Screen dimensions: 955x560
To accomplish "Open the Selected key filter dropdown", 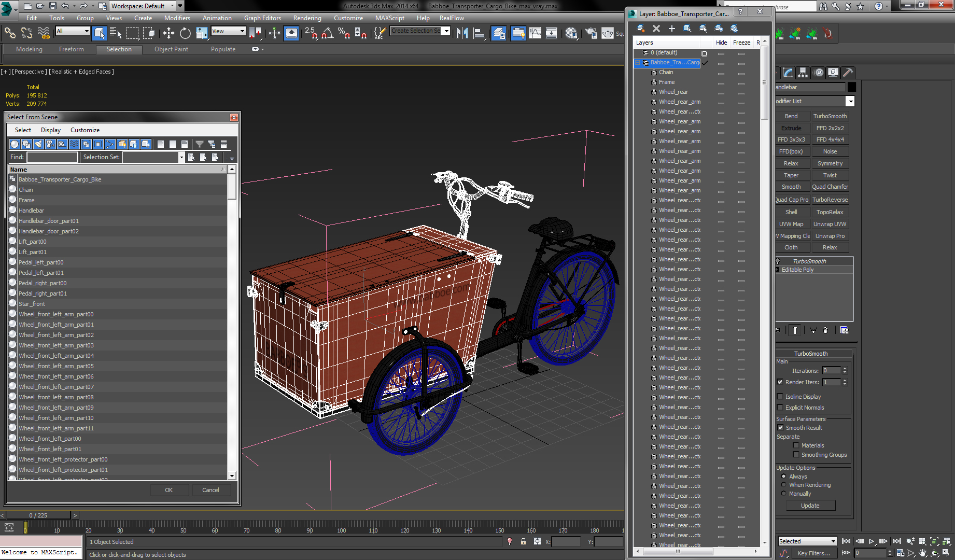I will (x=807, y=541).
